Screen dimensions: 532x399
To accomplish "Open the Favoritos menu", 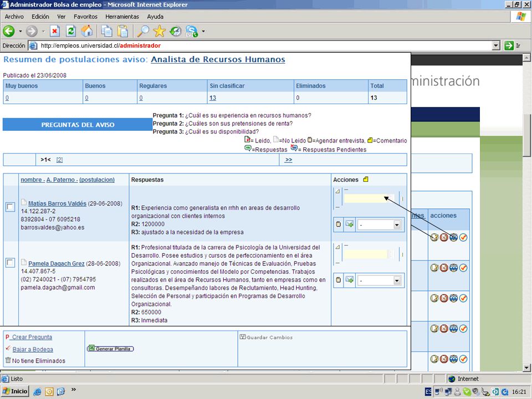I will (x=85, y=17).
